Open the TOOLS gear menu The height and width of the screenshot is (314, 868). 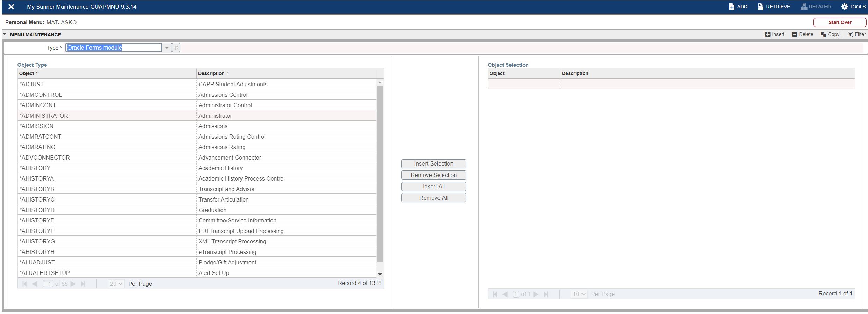(845, 7)
